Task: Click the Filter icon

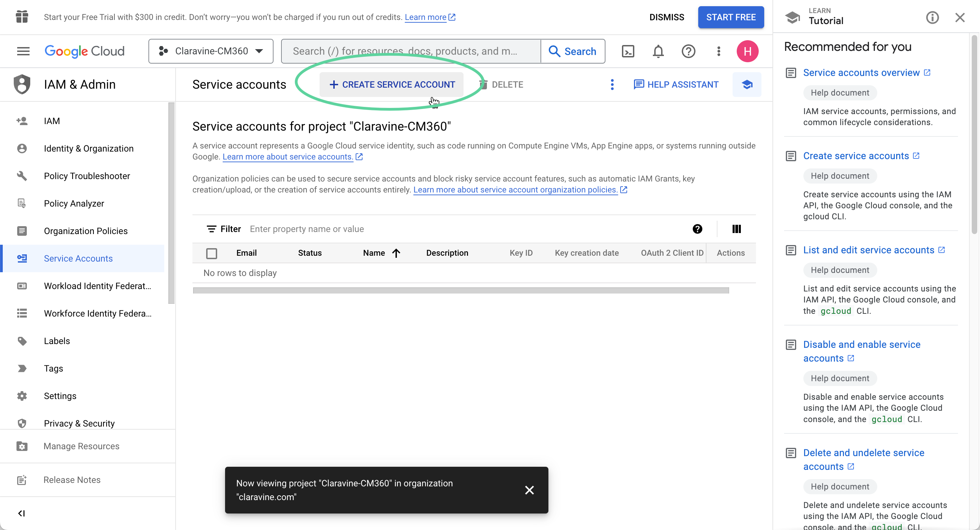Action: [211, 229]
